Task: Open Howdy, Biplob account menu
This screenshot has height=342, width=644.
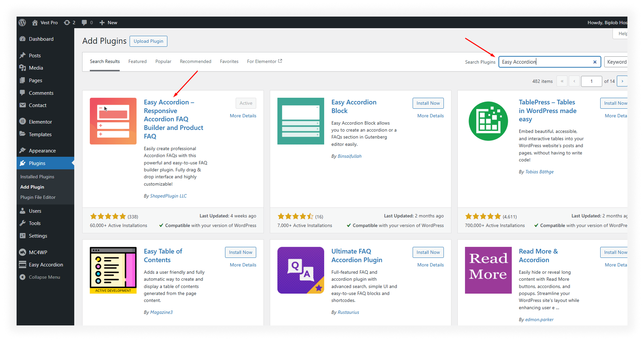Action: click(607, 23)
